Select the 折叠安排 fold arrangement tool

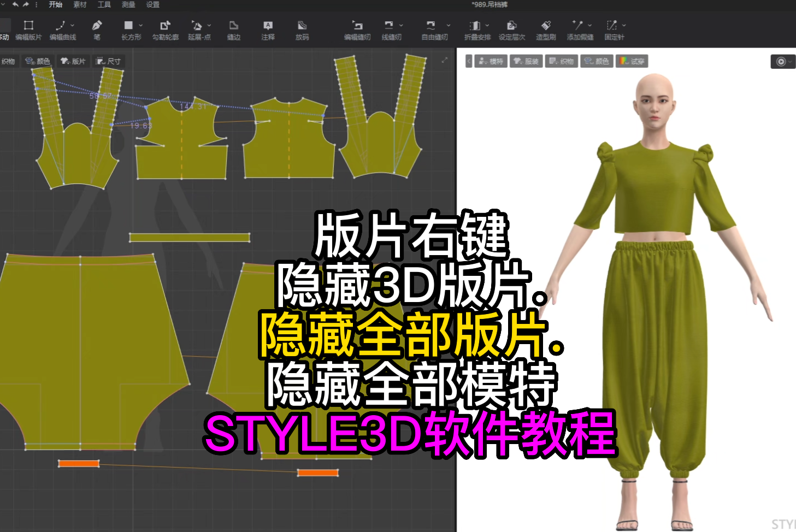[x=477, y=30]
